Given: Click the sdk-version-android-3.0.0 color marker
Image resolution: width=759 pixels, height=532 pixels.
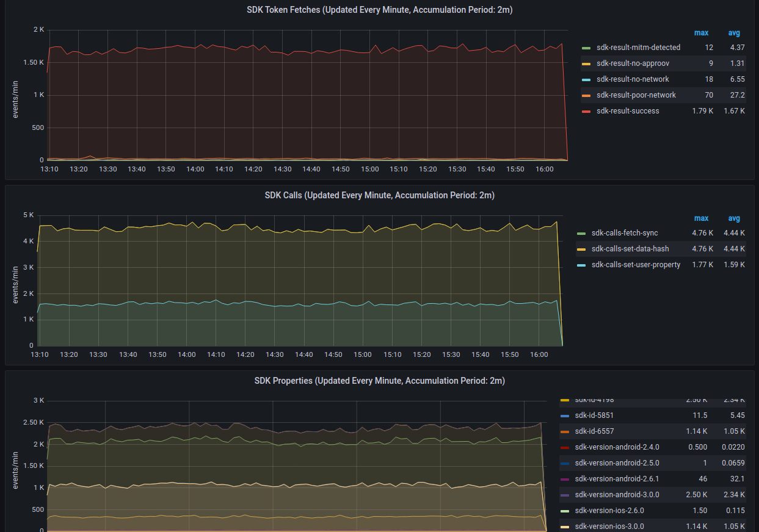Looking at the screenshot, I should (x=566, y=495).
